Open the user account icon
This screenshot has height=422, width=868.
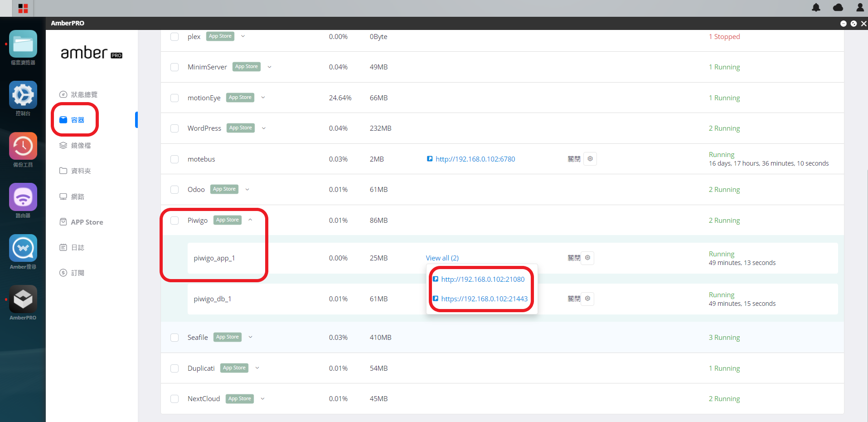point(860,7)
